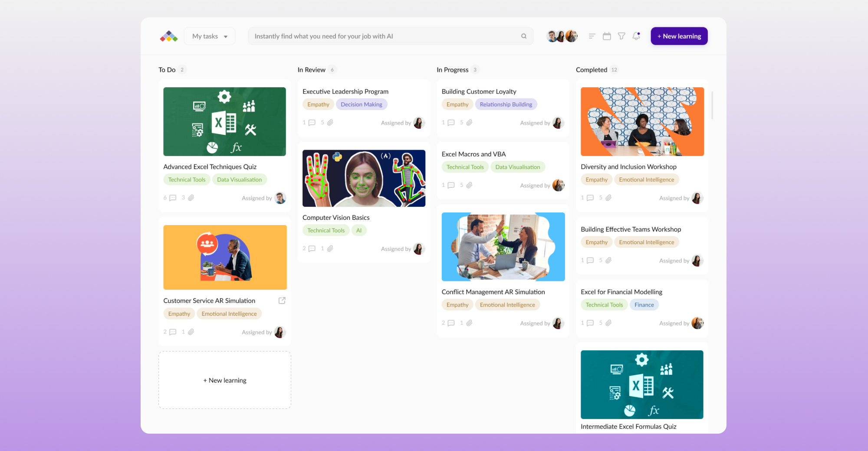Click attachment icon on Advanced Excel Techniques Quiz
The image size is (868, 451).
pos(191,198)
